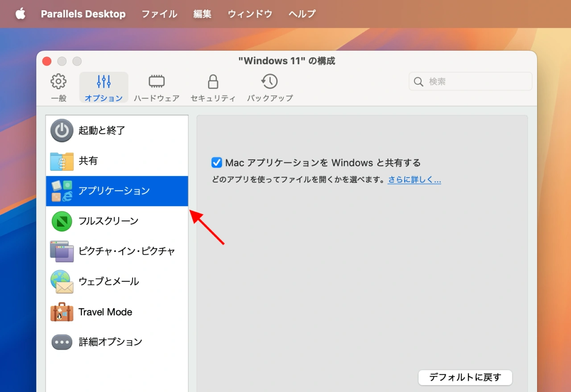Screen dimensions: 571x392
Task: Click the 詳細オプション ellipsis icon
Action: pyautogui.click(x=62, y=342)
